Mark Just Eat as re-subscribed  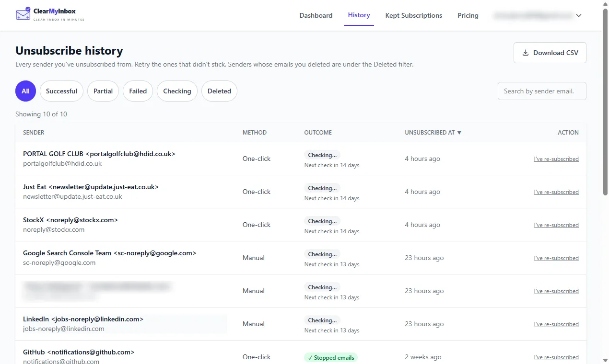[556, 192]
